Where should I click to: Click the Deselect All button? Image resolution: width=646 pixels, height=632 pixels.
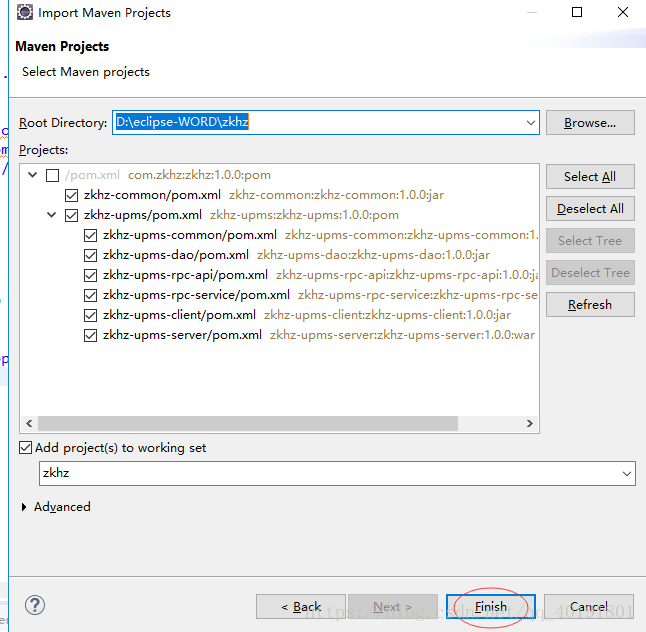click(590, 209)
